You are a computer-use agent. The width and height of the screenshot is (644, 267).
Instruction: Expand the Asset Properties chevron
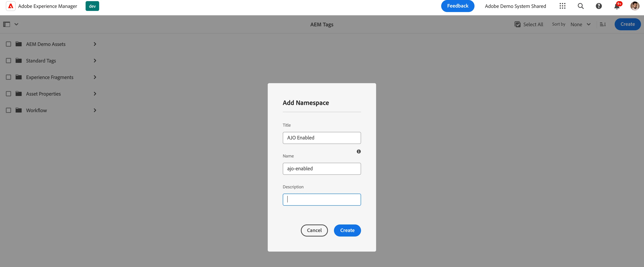[95, 94]
